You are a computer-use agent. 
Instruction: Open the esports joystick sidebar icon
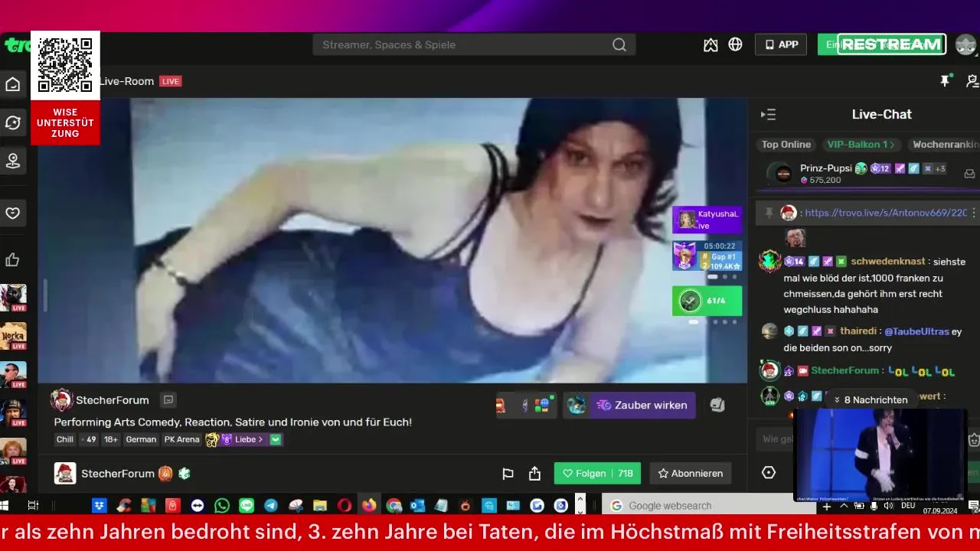click(x=13, y=161)
